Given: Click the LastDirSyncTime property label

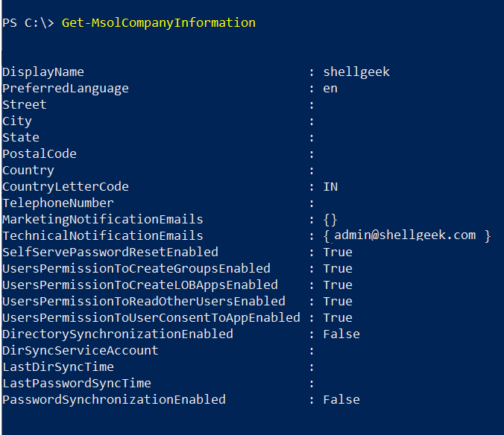Looking at the screenshot, I should 58,367.
